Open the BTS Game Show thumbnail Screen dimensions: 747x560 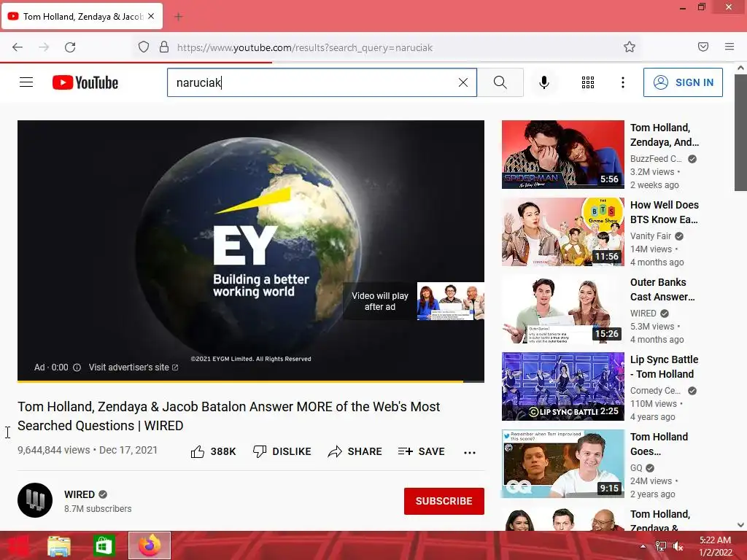click(562, 231)
